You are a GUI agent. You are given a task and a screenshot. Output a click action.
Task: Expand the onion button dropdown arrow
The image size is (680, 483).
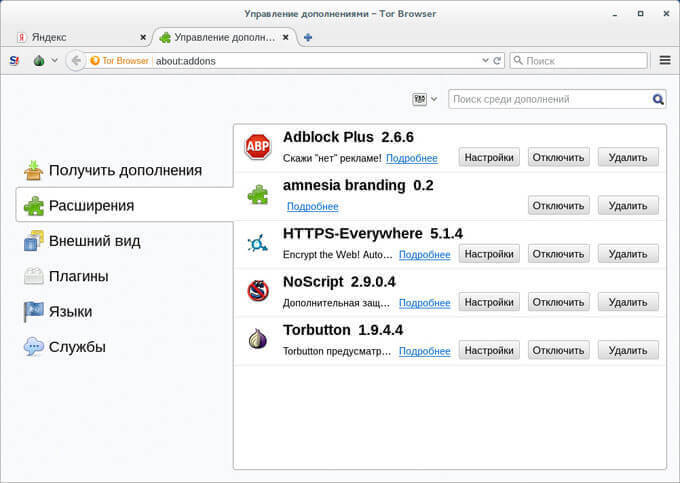click(x=54, y=60)
